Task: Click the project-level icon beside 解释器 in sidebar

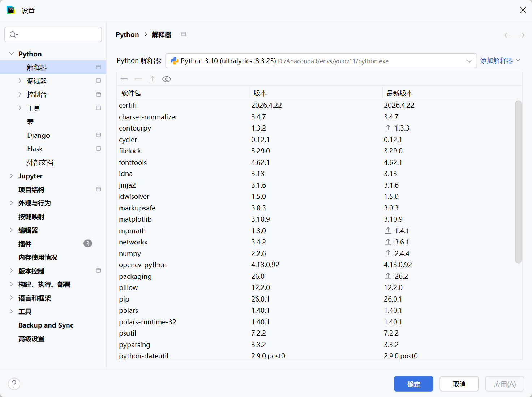Action: [98, 67]
